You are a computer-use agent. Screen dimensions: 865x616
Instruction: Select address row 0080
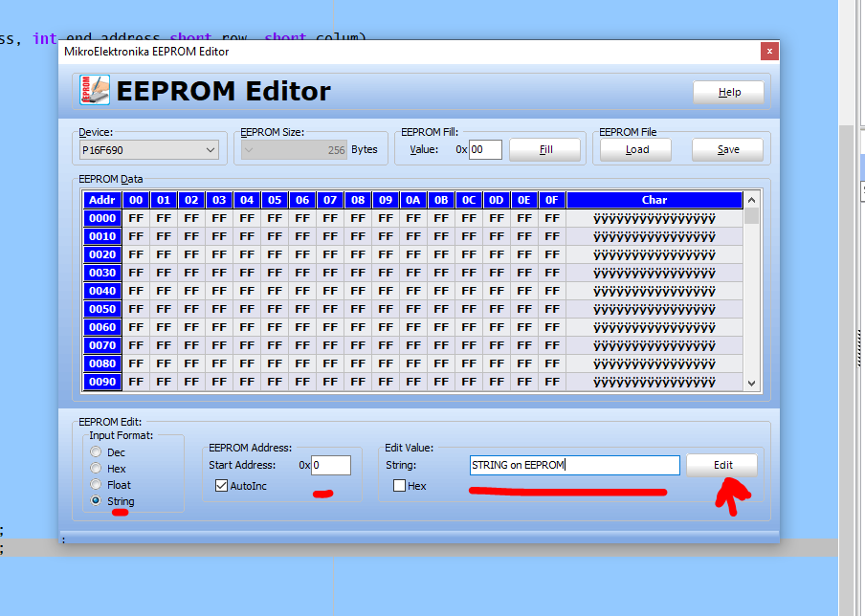[102, 363]
